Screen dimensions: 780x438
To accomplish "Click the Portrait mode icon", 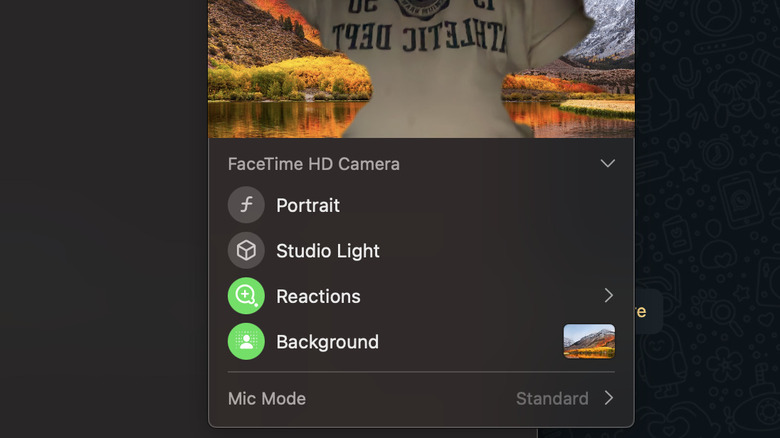I will point(246,205).
